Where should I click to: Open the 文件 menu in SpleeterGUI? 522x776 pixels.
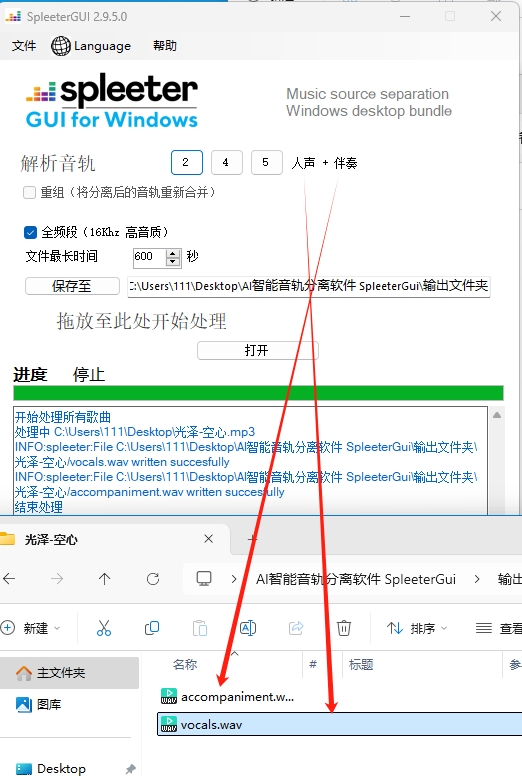[24, 46]
